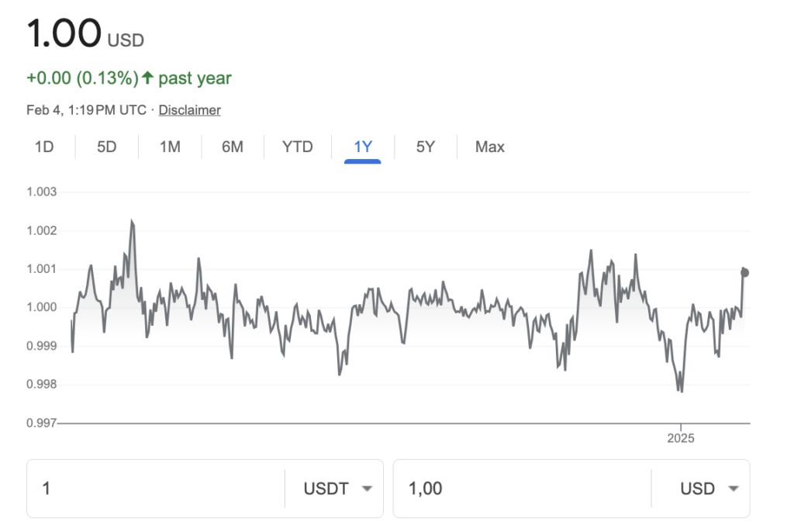The image size is (794, 532).
Task: Open the USD currency selector
Action: [x=708, y=489]
